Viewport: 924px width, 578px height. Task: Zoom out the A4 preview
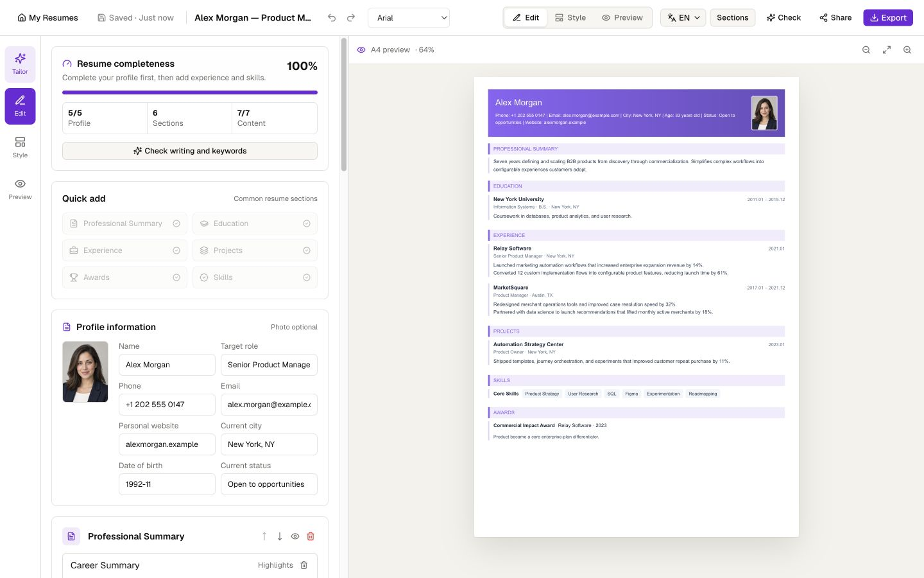click(866, 50)
